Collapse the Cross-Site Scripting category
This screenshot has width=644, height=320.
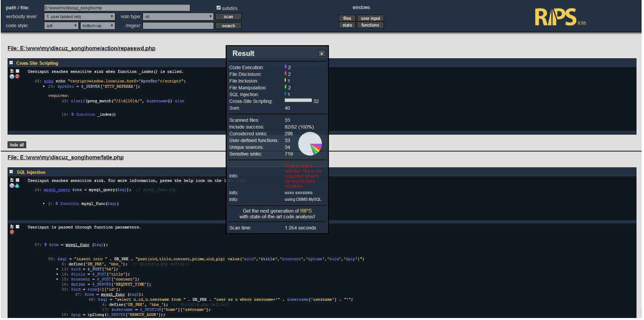pyautogui.click(x=11, y=63)
